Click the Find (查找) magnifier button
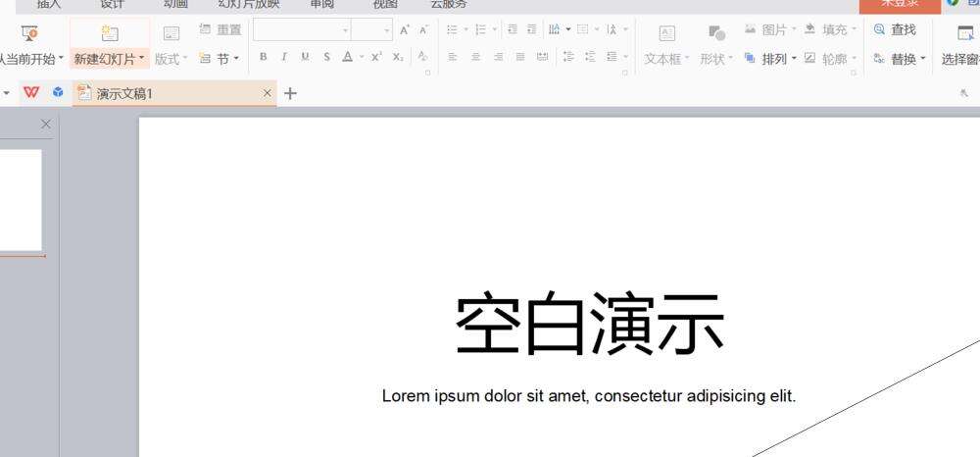 click(894, 30)
